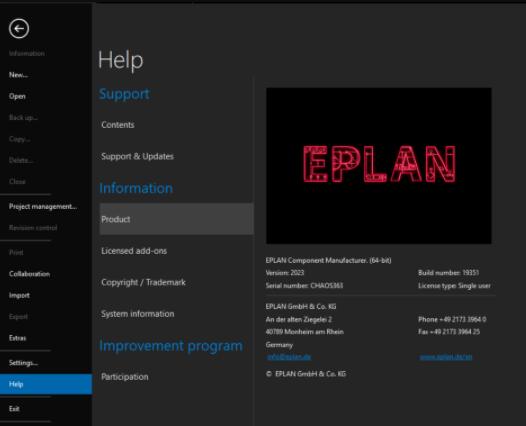Select the Product information item

coord(176,219)
